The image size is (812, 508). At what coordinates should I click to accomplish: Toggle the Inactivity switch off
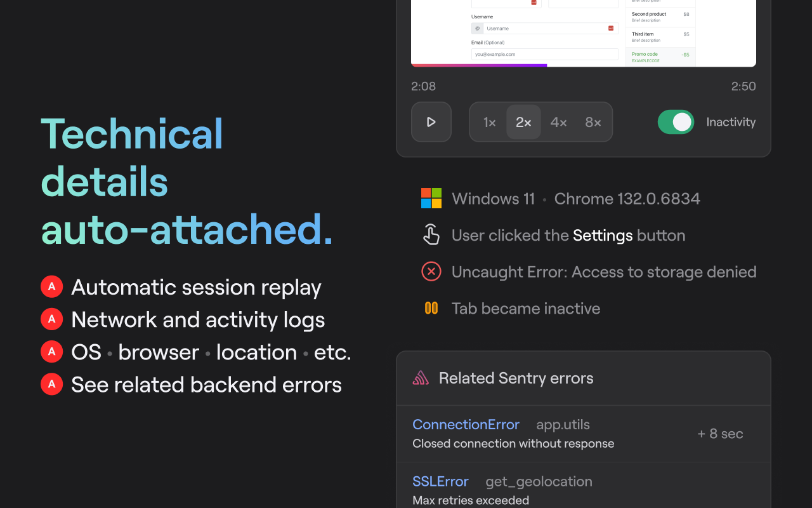[676, 122]
